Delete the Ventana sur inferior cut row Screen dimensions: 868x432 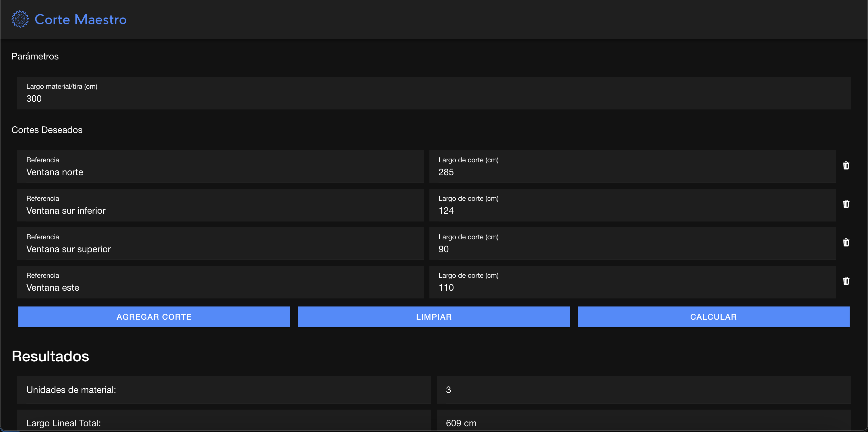coord(846,204)
